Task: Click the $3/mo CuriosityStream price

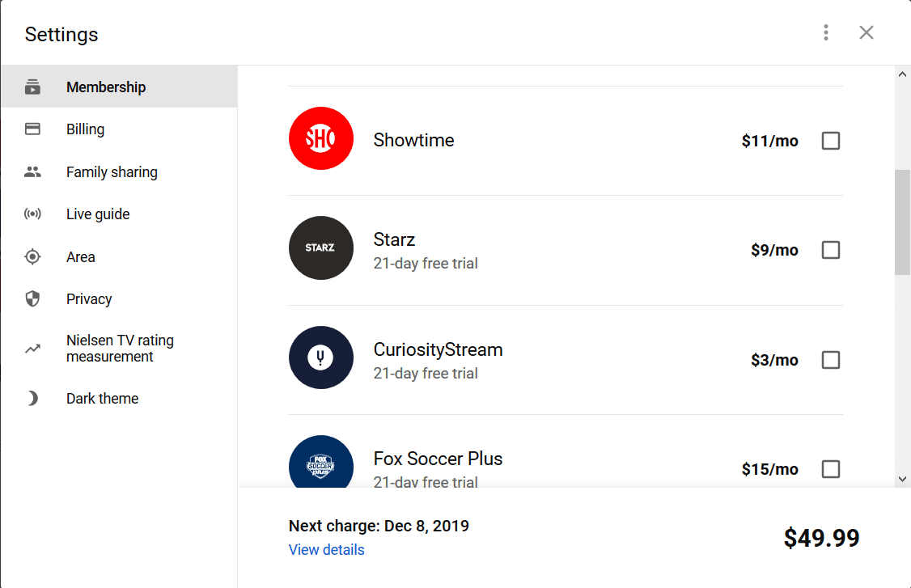Action: (774, 360)
